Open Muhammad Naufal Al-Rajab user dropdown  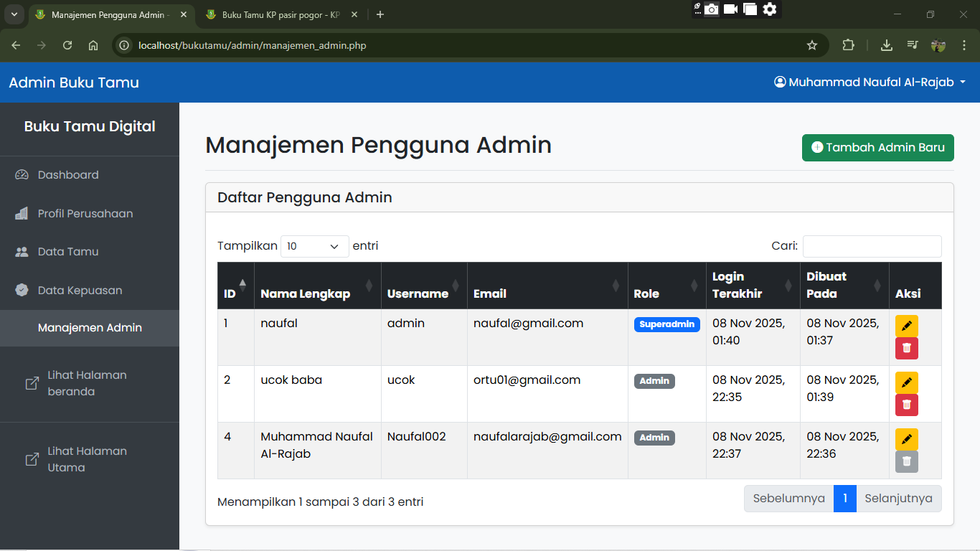(x=870, y=83)
